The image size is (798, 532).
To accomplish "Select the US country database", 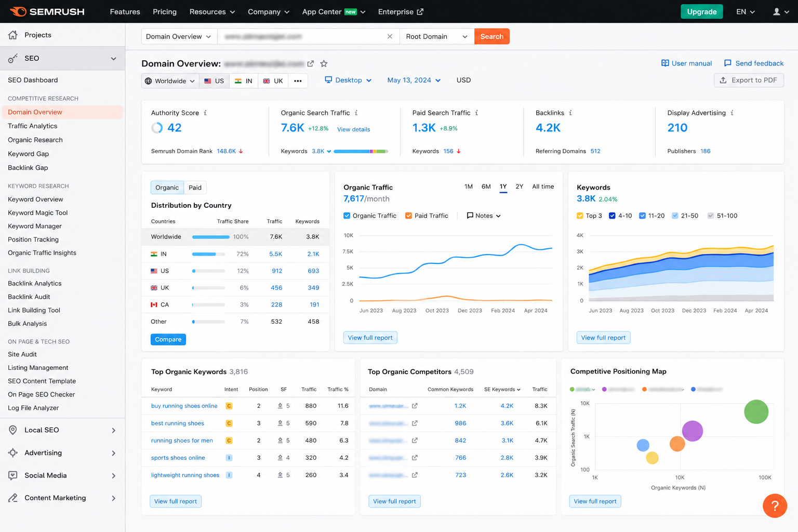I will tap(214, 81).
